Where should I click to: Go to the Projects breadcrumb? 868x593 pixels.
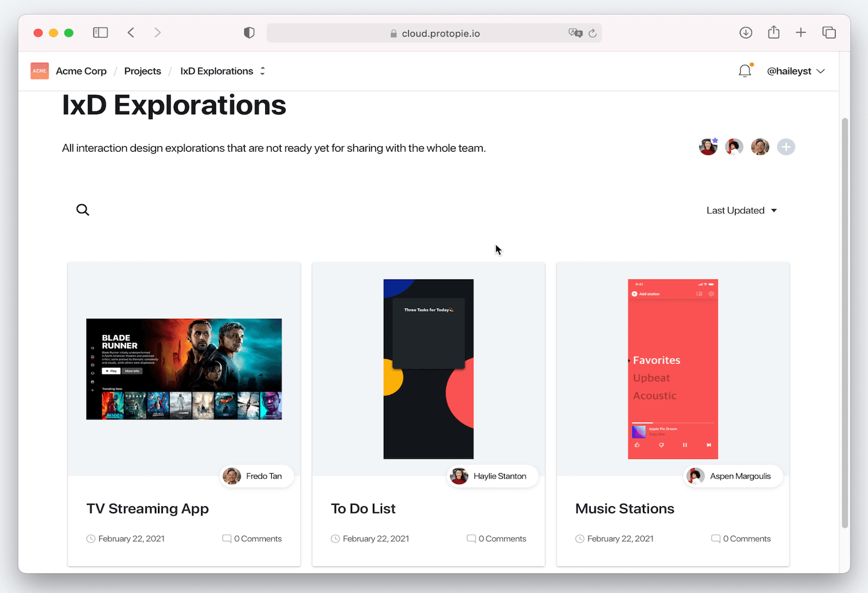pos(142,71)
